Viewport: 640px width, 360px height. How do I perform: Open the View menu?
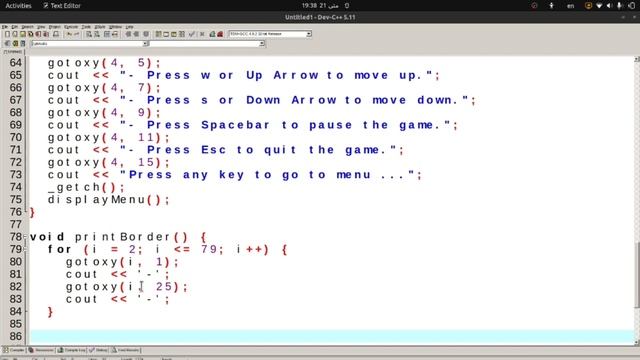coord(41,27)
